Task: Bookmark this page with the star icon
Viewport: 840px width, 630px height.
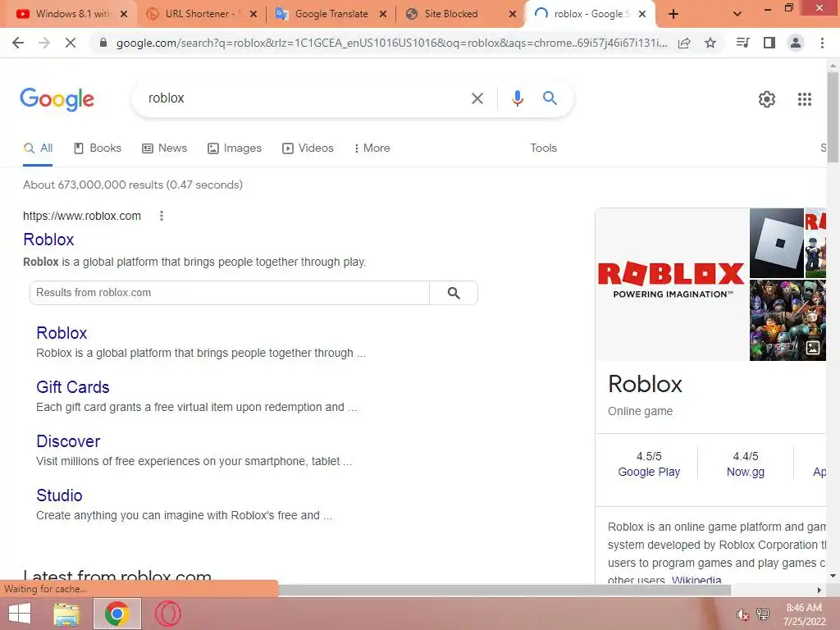Action: click(710, 43)
